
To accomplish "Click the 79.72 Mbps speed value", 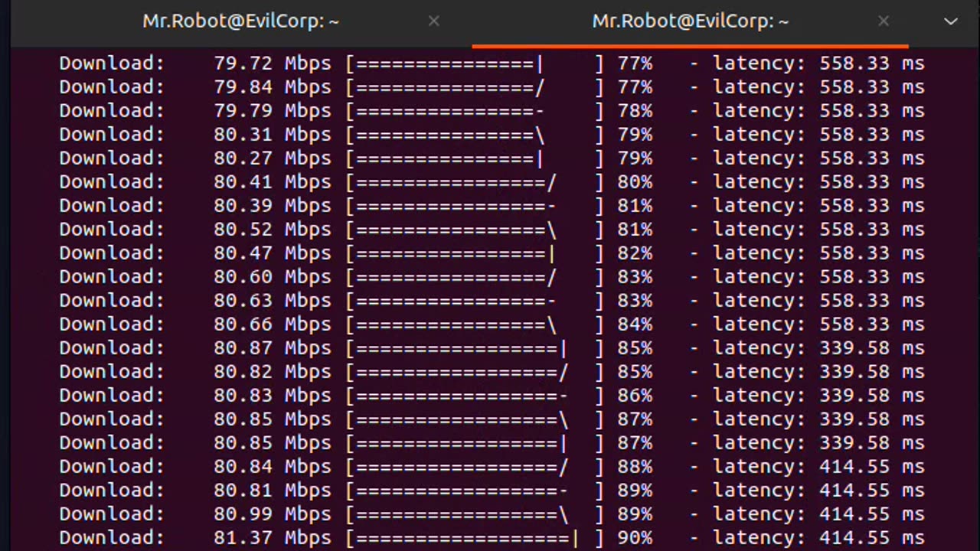I will pos(273,64).
